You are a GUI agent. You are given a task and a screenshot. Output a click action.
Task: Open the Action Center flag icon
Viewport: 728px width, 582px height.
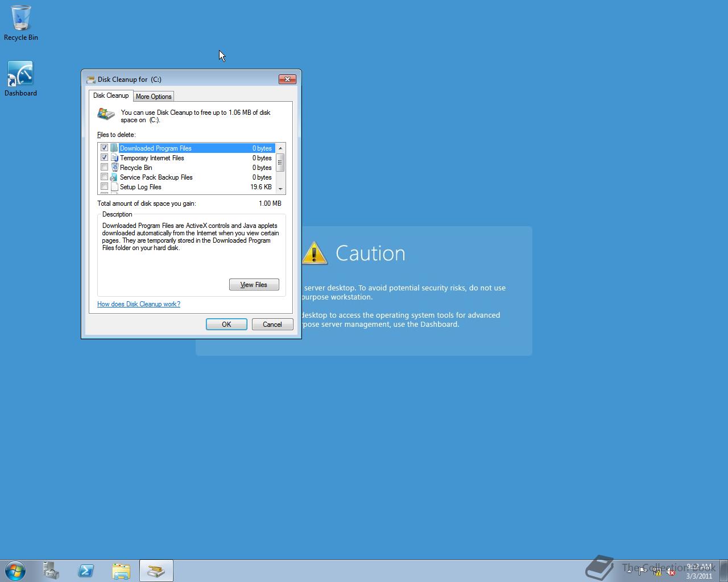pos(642,572)
